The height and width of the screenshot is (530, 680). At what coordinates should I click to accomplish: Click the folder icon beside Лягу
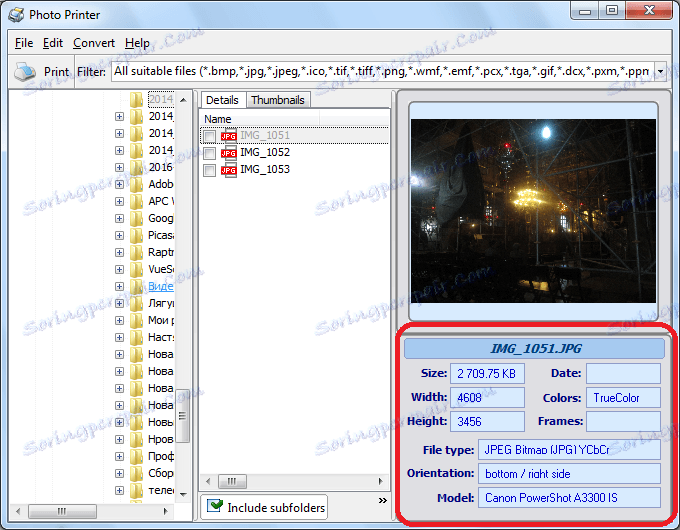tap(136, 303)
